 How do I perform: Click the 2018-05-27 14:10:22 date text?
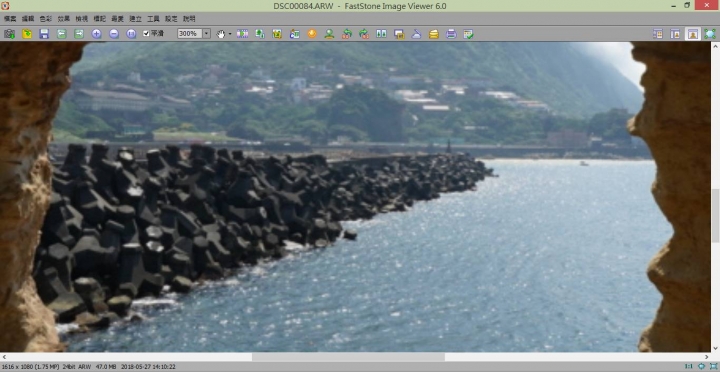tap(148, 367)
